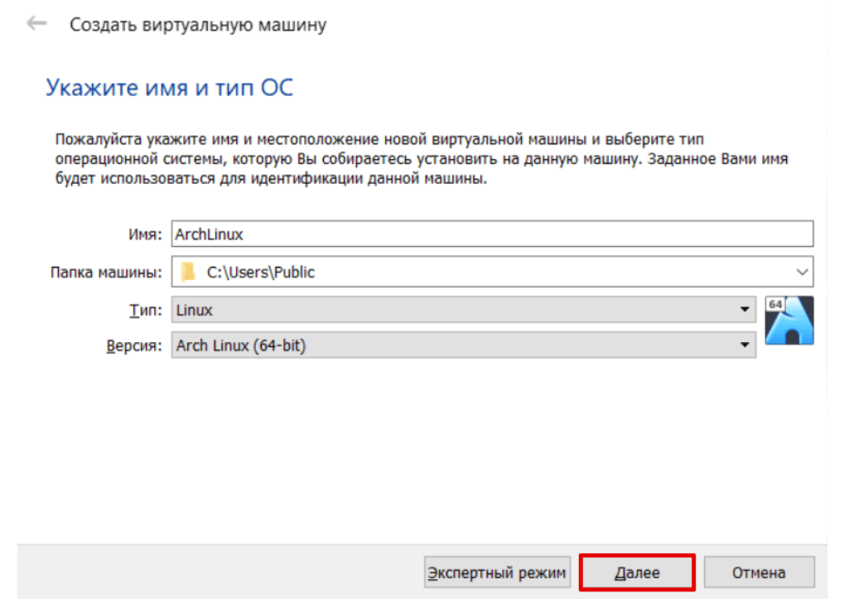Screen dimensions: 868x608
Task: Click the Имя: label
Action: click(147, 234)
